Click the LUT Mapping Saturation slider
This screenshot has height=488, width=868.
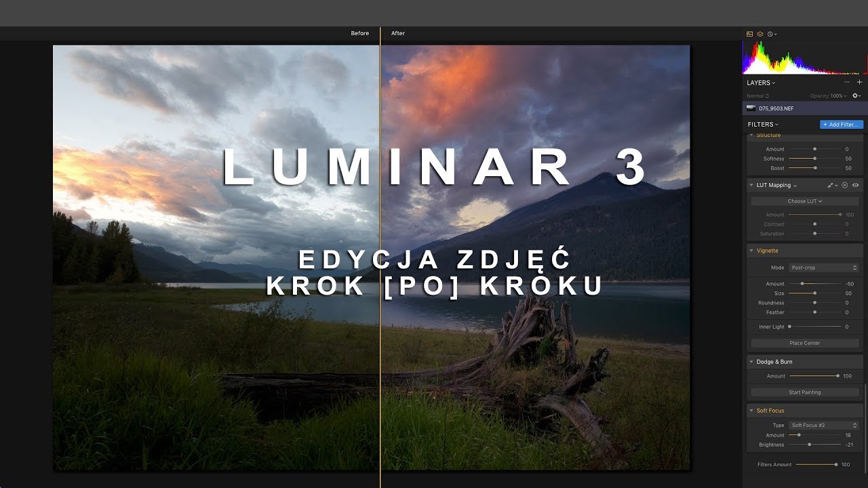[x=814, y=234]
